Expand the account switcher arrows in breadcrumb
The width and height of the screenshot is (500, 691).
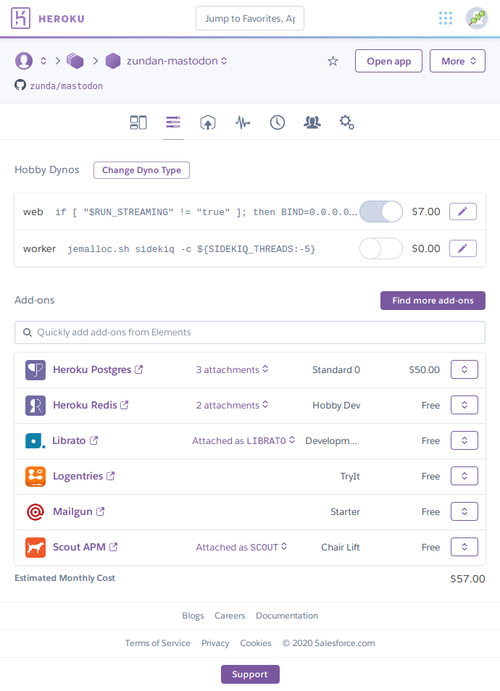[43, 61]
